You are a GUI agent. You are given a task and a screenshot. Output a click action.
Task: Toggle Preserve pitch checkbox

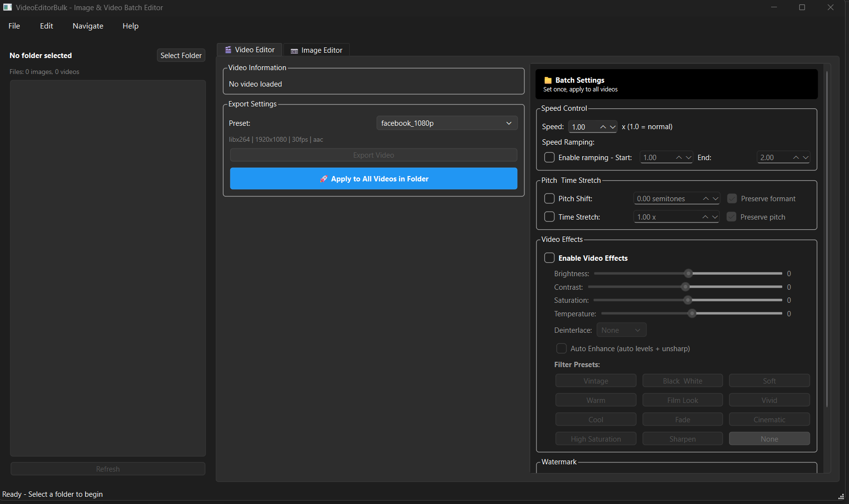(x=731, y=217)
